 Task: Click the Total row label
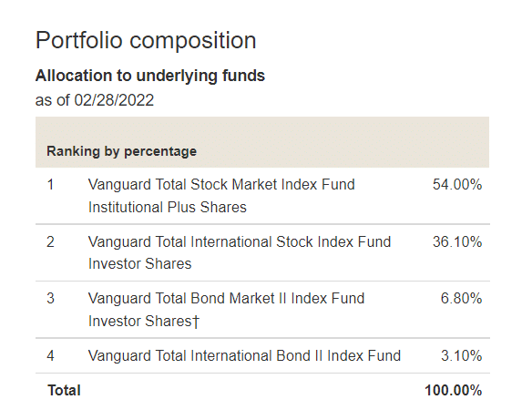coord(64,390)
